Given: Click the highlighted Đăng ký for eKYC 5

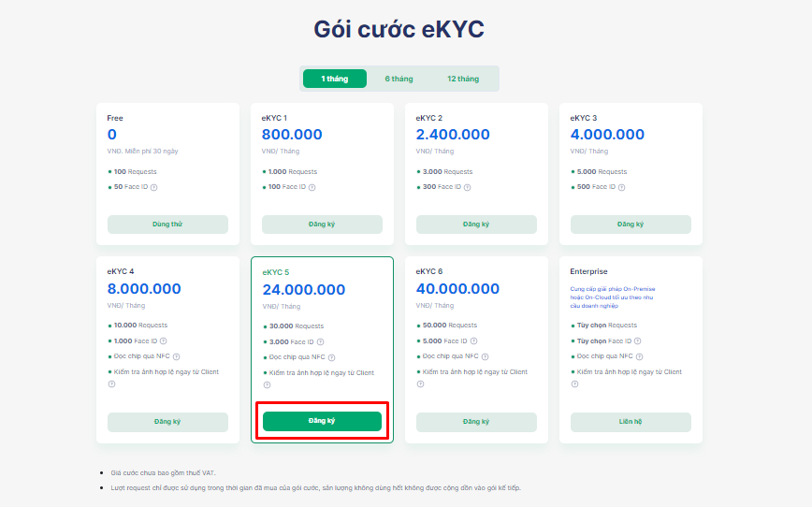Looking at the screenshot, I should (x=322, y=421).
